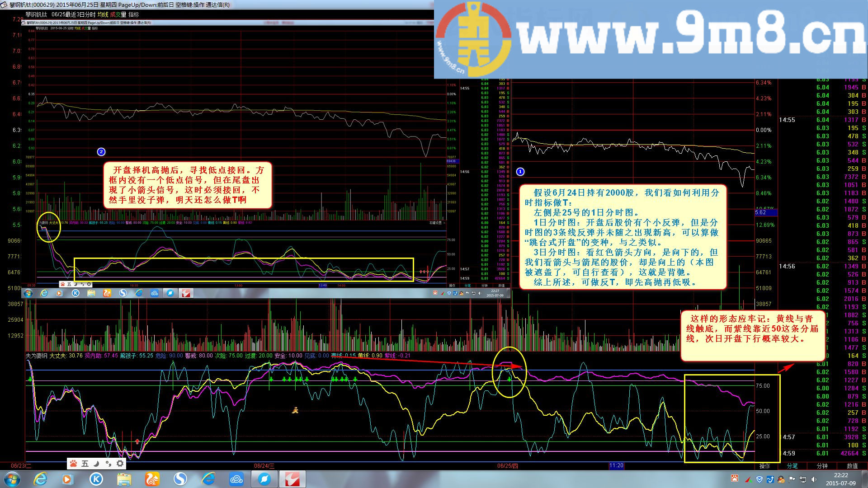Image resolution: width=868 pixels, height=488 pixels.
Task: Click the 成交量 label in chart header
Action: pos(118,14)
